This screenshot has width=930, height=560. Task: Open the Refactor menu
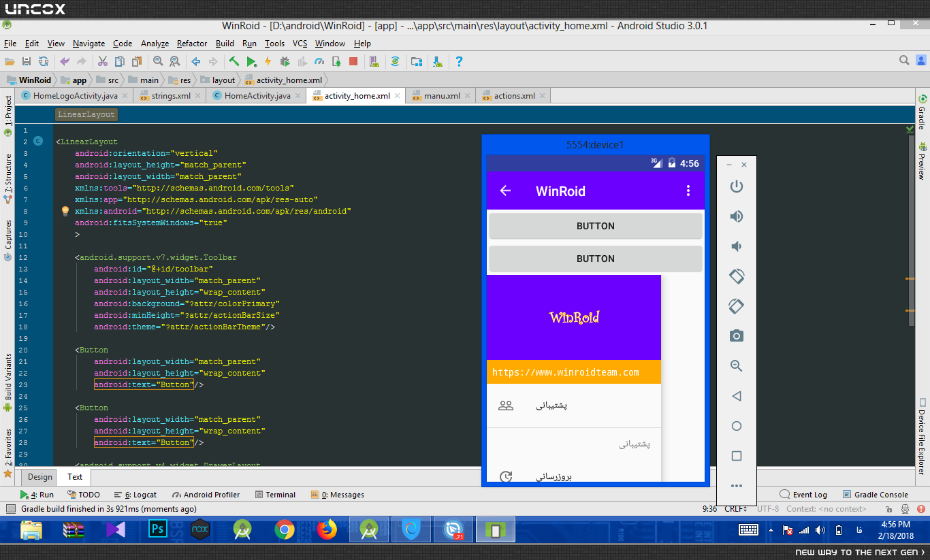click(x=192, y=44)
